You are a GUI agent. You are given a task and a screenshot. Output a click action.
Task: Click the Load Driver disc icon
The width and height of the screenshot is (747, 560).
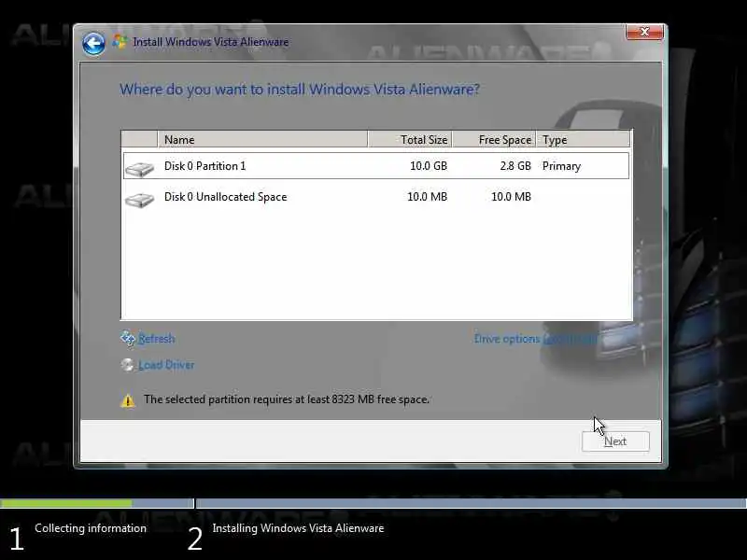click(127, 365)
